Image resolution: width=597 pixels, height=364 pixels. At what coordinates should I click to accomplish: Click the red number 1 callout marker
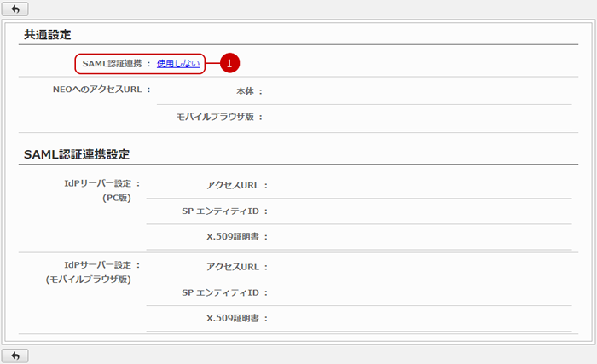(229, 63)
